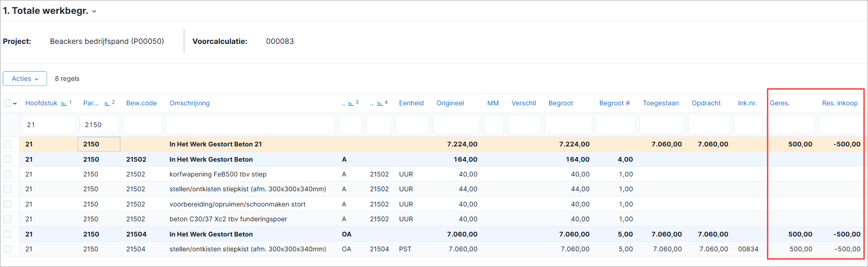Tick checkbox of In Het Werk Gestort Beton 21 row
Viewport: 868px width, 267px height.
(8, 144)
